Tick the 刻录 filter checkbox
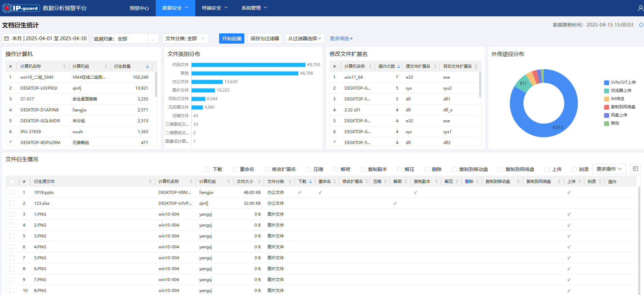This screenshot has width=644, height=295. click(x=574, y=169)
